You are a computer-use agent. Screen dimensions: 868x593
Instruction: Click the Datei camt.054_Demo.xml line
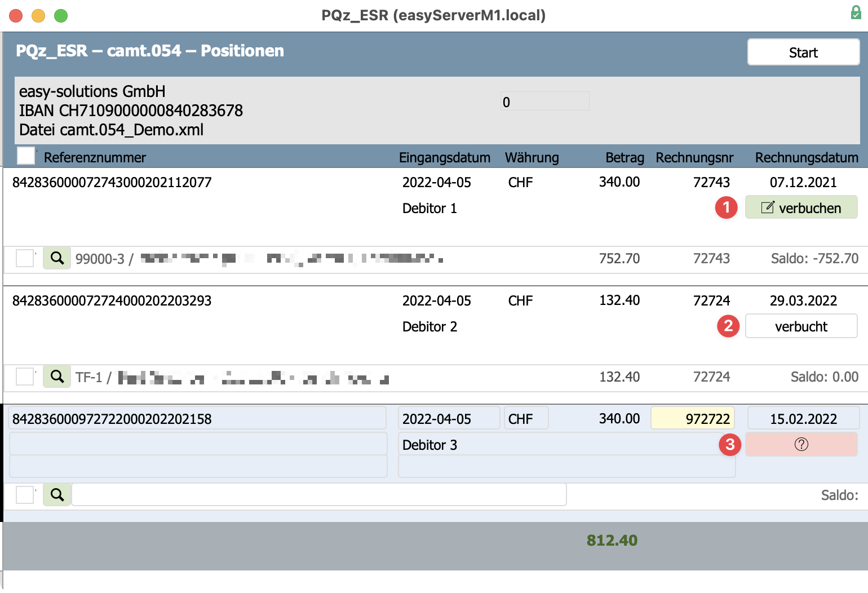pyautogui.click(x=111, y=130)
